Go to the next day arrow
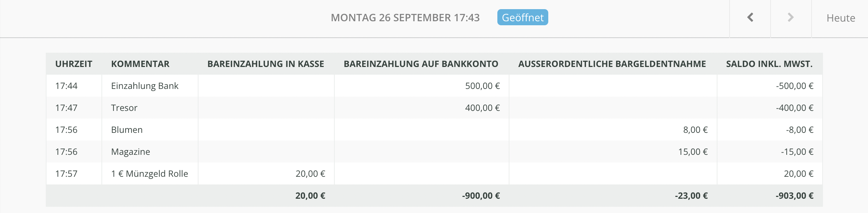 pos(791,18)
